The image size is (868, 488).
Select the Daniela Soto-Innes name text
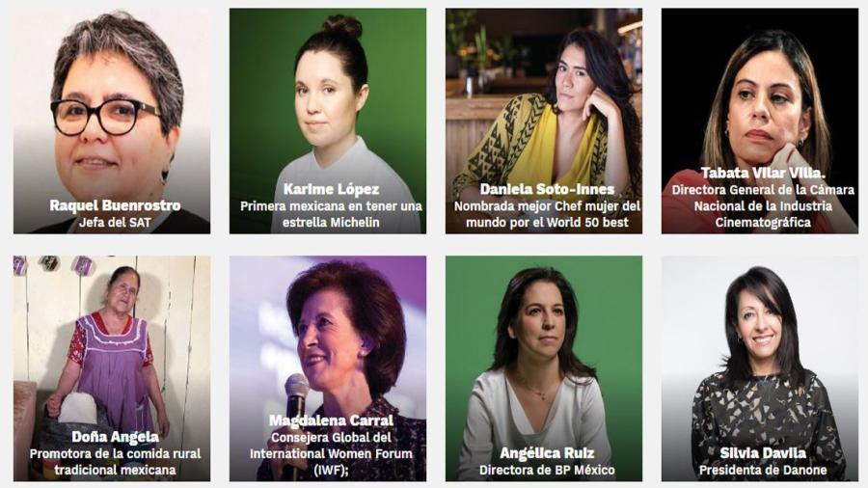[x=547, y=189]
